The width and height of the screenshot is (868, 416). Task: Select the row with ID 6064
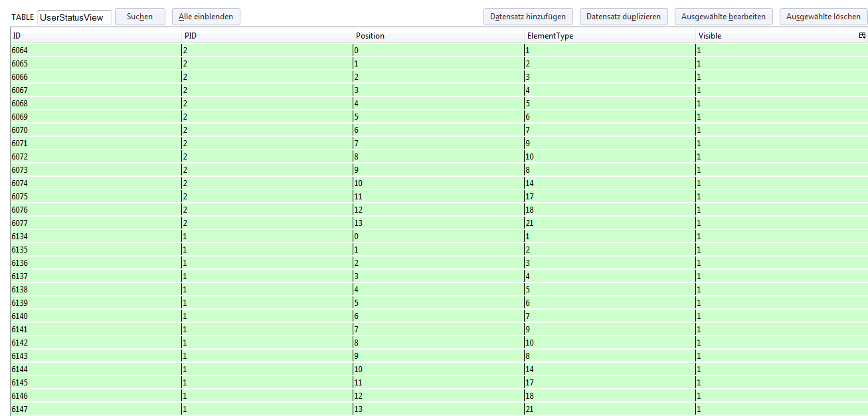[x=439, y=51]
